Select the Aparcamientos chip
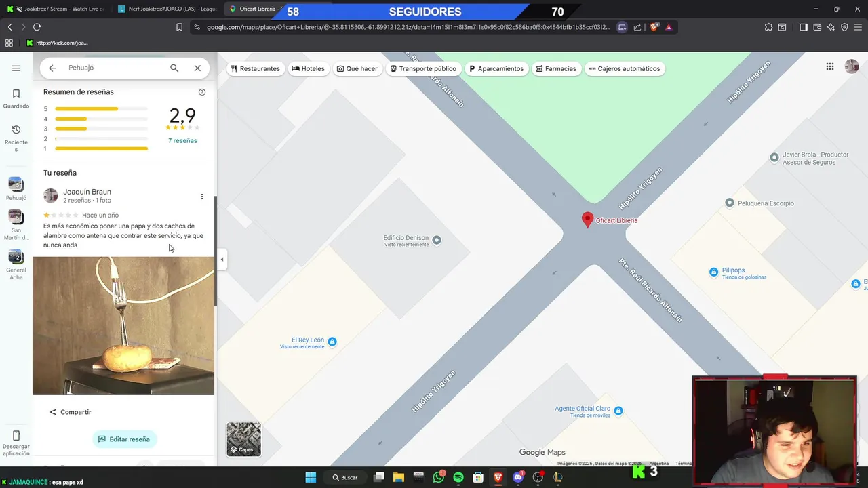868x488 pixels. (496, 68)
